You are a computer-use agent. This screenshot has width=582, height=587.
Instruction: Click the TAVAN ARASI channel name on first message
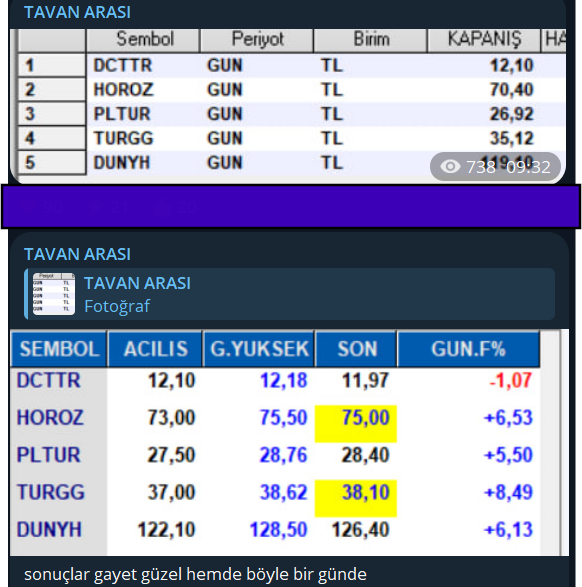tap(77, 12)
